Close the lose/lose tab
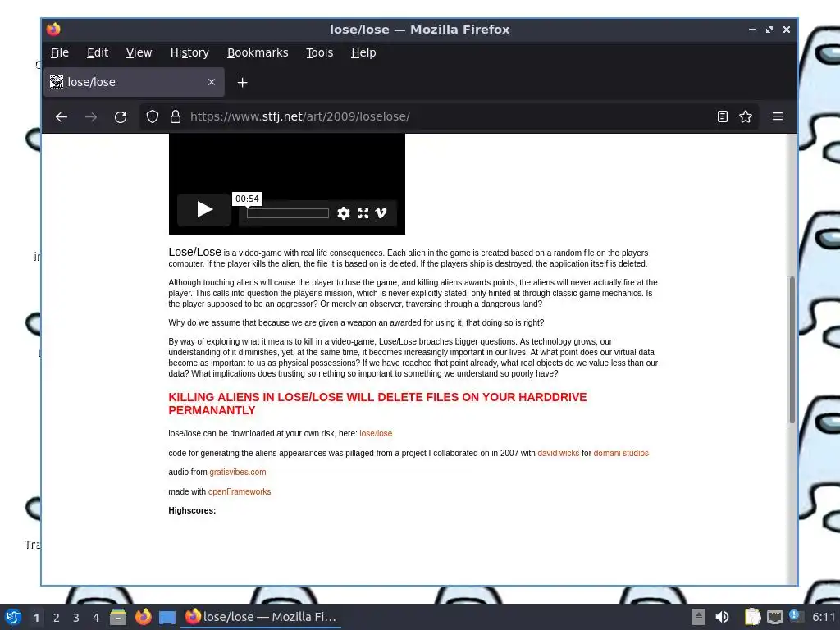The image size is (840, 630). 212,82
